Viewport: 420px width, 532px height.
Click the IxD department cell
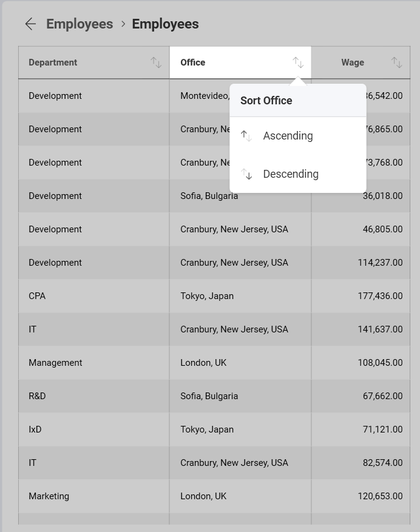[x=35, y=429]
